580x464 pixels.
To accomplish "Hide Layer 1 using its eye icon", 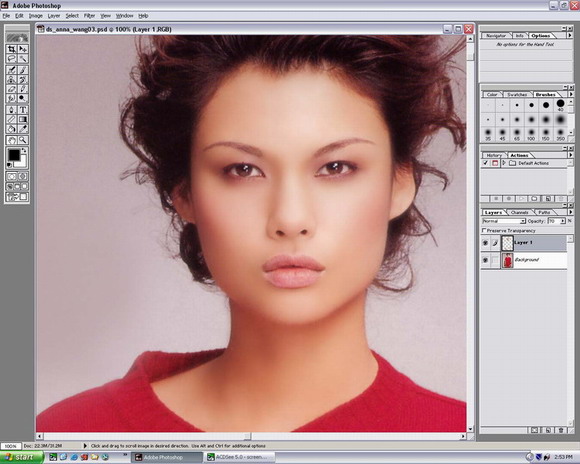I will pyautogui.click(x=485, y=243).
